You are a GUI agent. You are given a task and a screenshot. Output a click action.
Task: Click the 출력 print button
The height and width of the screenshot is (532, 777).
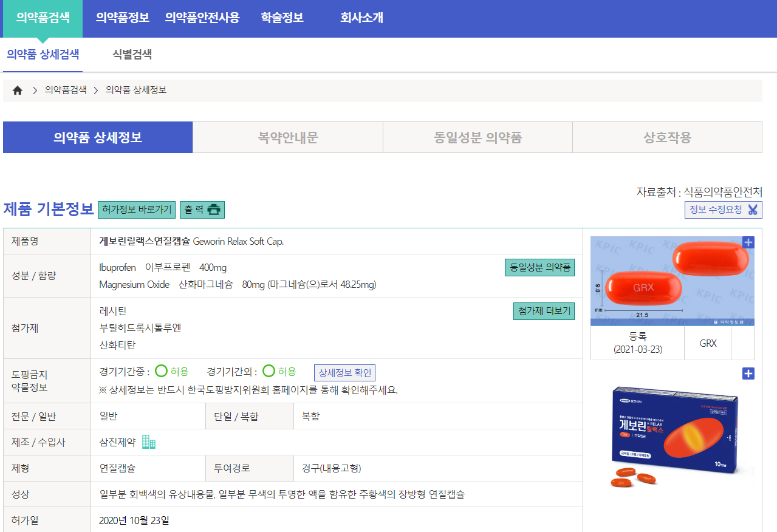pos(202,210)
